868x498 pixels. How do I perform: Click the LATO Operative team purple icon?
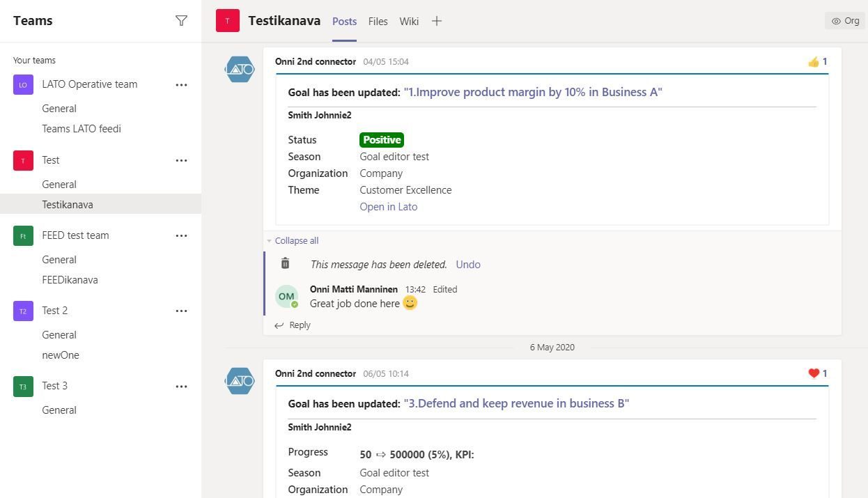[23, 84]
